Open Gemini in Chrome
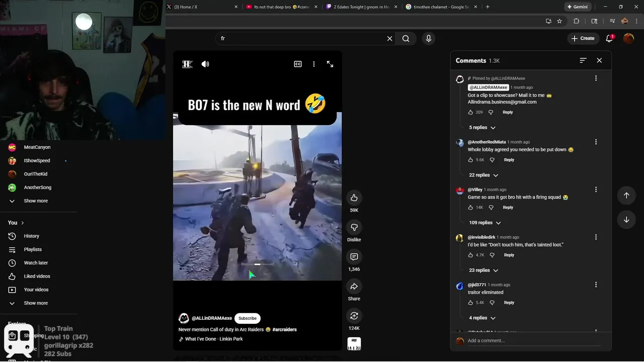Viewport: 644px width, 362px height. [x=578, y=7]
